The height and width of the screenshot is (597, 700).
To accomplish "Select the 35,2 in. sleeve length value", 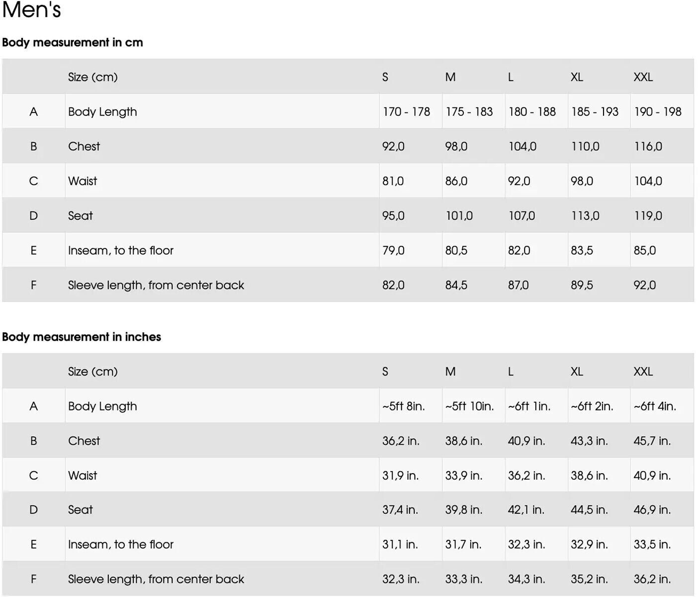I will [x=589, y=579].
